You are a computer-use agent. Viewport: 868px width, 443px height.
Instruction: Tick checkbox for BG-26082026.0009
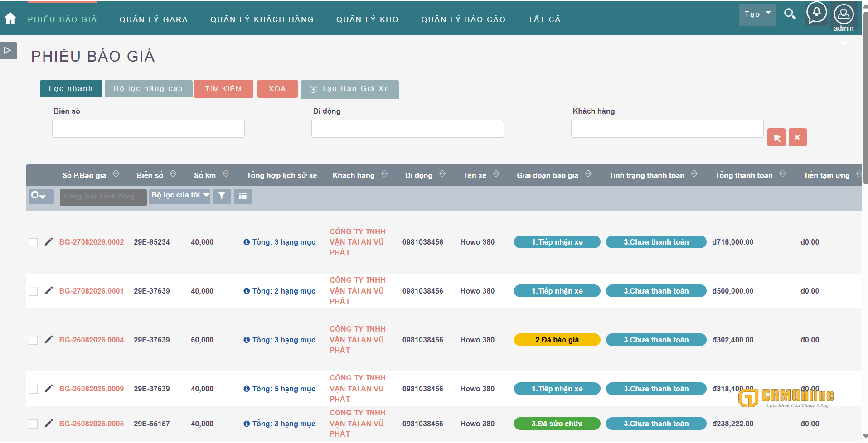(33, 389)
